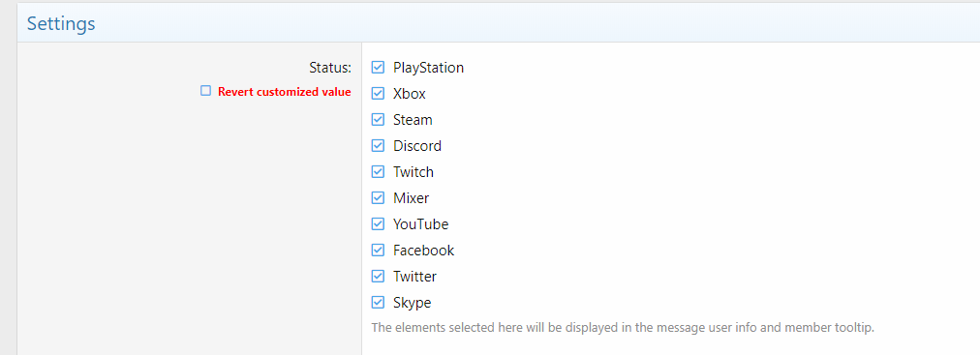Click the "Discord" option label
Image resolution: width=980 pixels, height=355 pixels.
coord(416,146)
